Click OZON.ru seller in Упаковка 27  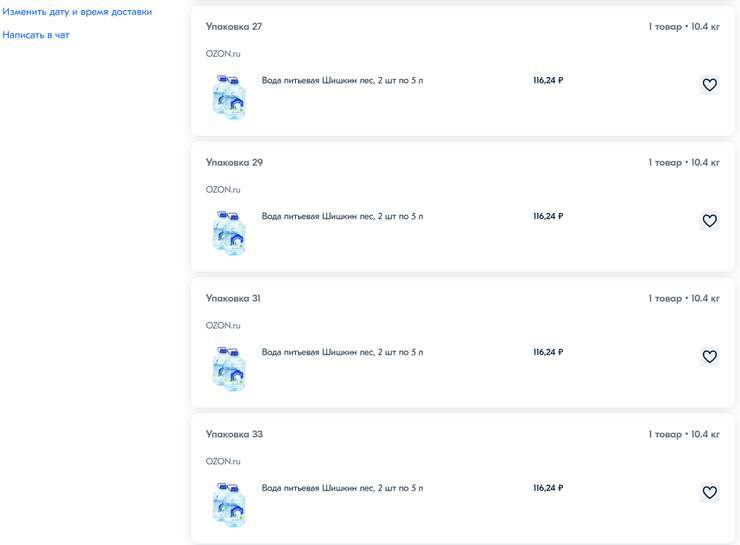(x=223, y=54)
